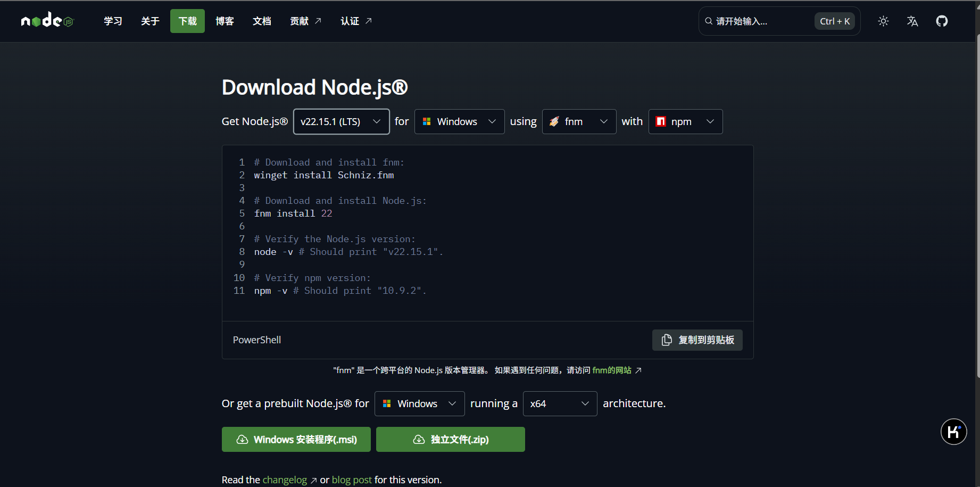Download Windows 安装程序(.msi)

296,440
